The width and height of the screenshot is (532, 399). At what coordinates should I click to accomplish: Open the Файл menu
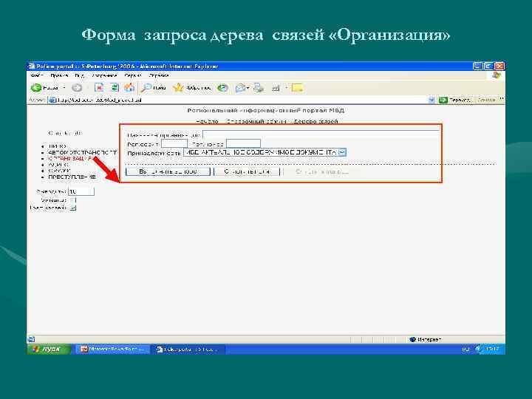pyautogui.click(x=36, y=75)
